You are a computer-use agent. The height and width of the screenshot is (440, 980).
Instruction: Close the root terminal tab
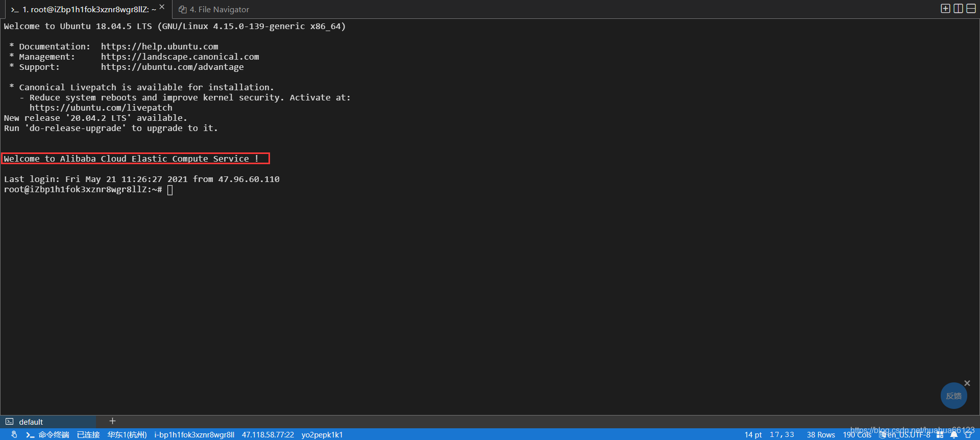[162, 7]
